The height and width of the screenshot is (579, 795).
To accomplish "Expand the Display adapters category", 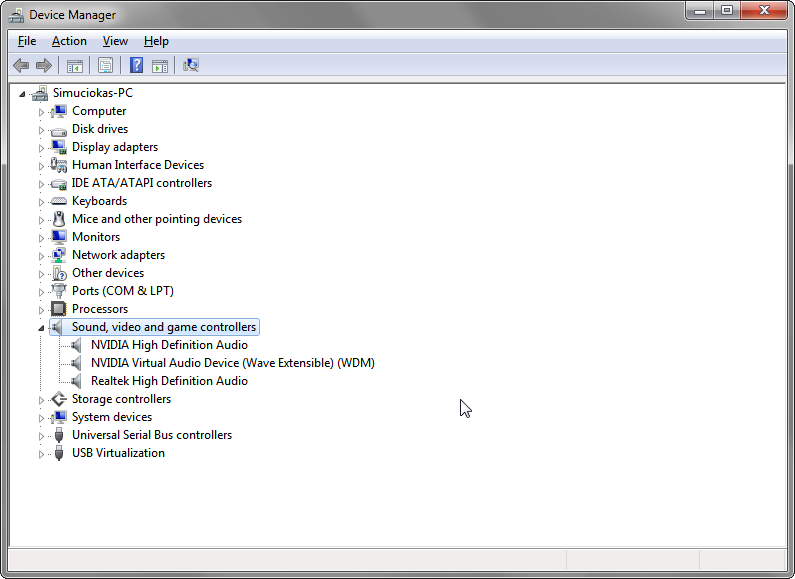I will click(41, 148).
